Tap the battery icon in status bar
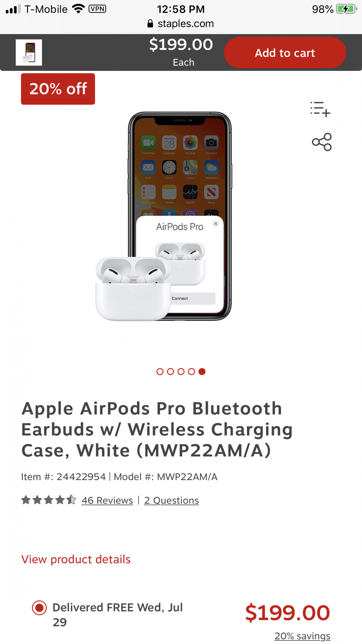Viewport: 362px width, 644px height. pos(346,9)
